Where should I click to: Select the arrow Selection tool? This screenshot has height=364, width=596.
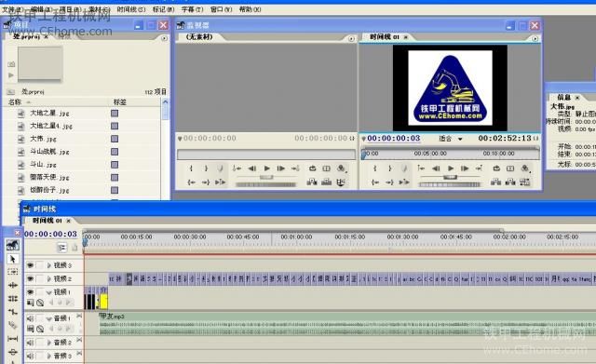tap(12, 259)
